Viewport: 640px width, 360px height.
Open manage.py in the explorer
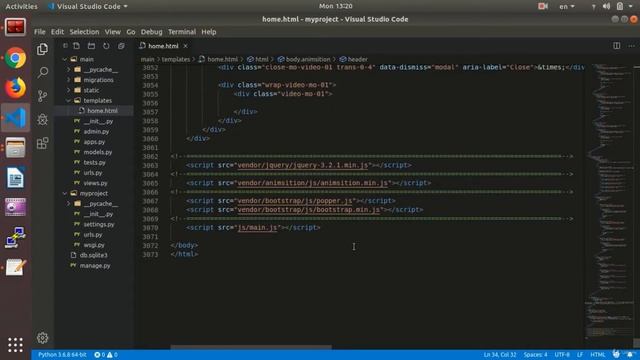click(x=95, y=266)
